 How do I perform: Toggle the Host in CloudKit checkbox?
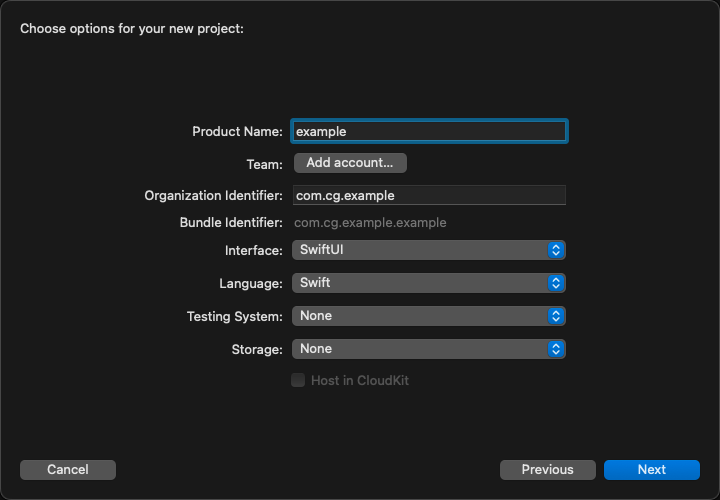pos(298,380)
